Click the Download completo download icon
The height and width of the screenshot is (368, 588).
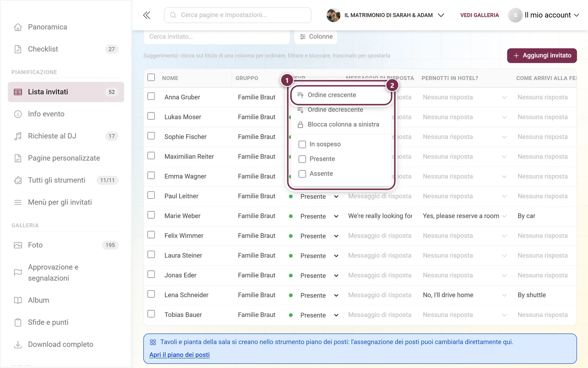coord(18,344)
